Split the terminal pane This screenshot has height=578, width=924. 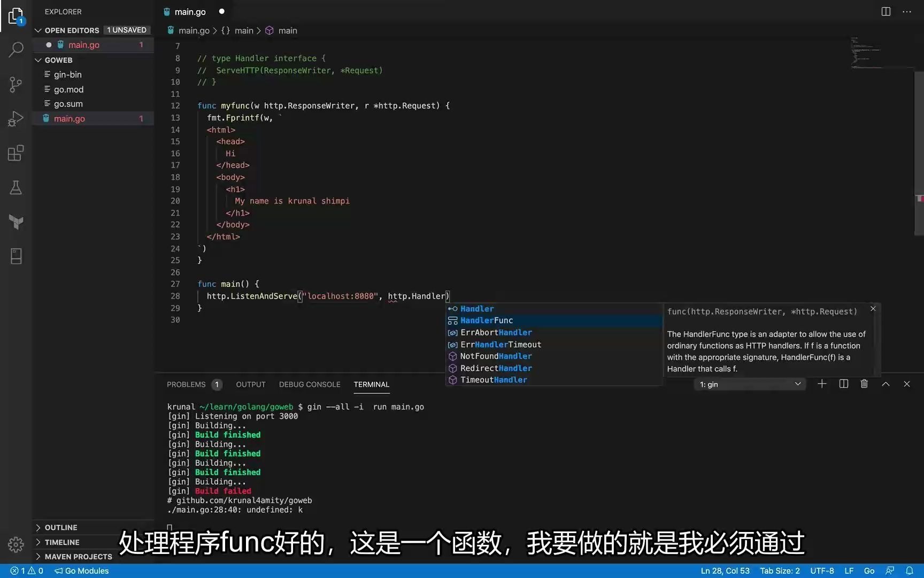843,384
